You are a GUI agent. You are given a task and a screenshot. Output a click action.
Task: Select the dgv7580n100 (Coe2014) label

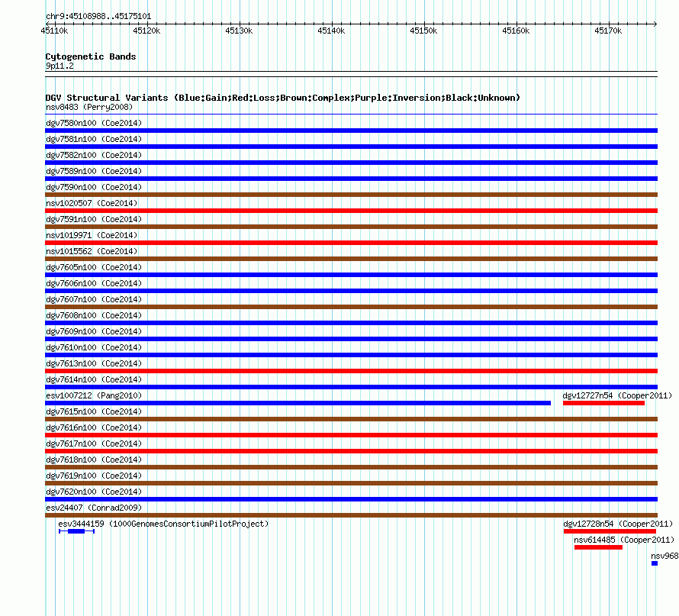[x=94, y=123]
